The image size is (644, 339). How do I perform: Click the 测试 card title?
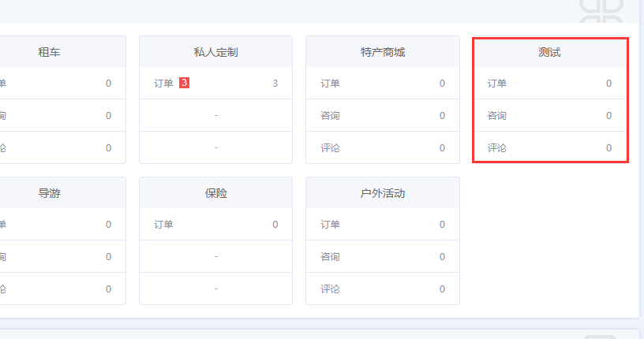(x=549, y=53)
